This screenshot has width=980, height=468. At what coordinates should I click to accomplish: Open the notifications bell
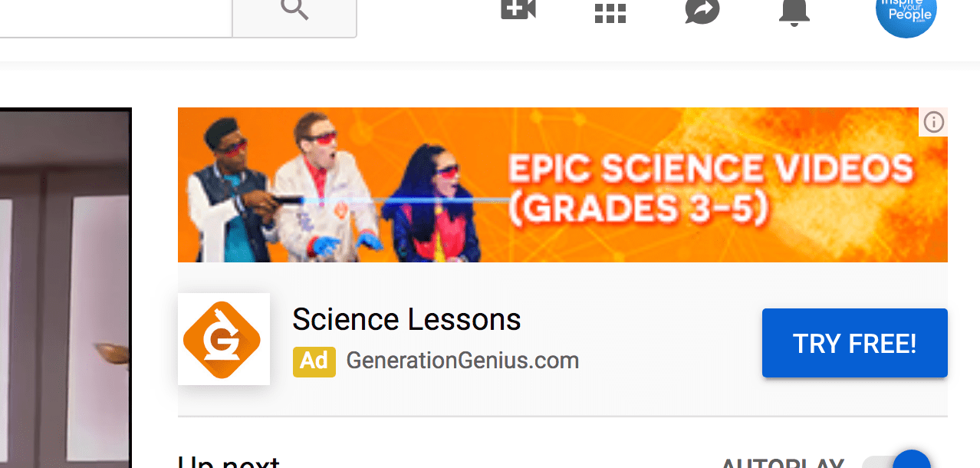click(x=794, y=12)
